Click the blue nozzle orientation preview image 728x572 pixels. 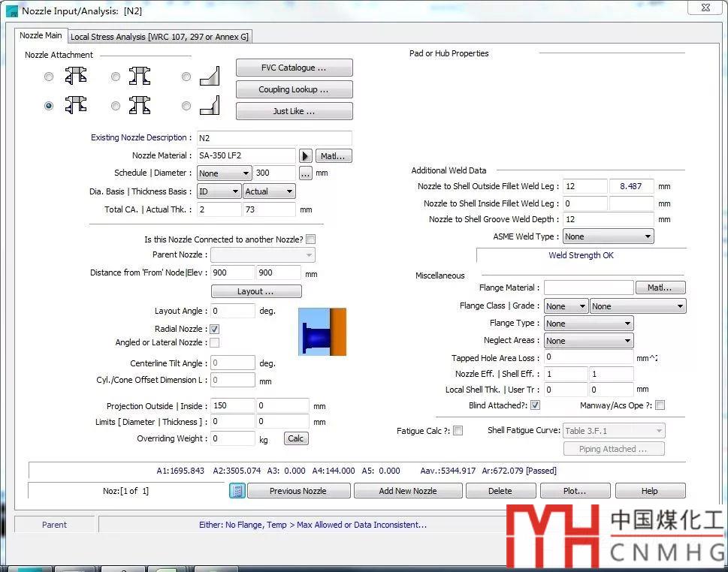click(x=322, y=331)
